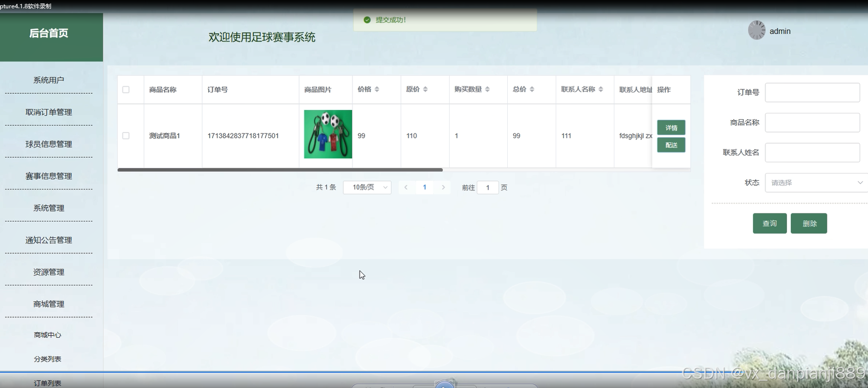Image resolution: width=868 pixels, height=388 pixels.
Task: Open 商城中心 submenu item
Action: coord(48,335)
